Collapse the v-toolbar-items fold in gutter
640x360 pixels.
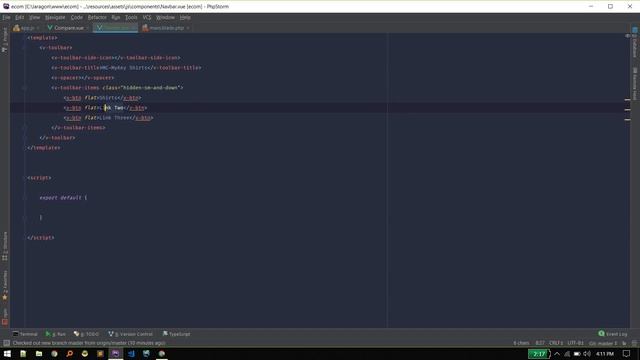tap(24, 88)
